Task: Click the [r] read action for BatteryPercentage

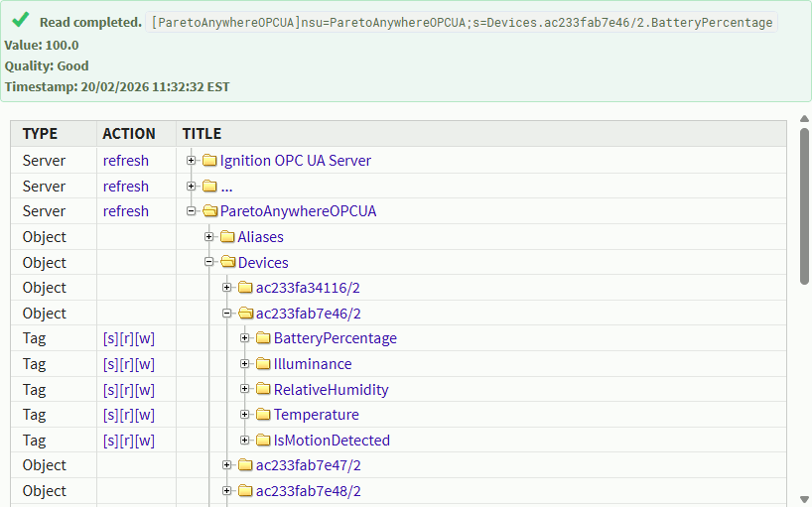Action: pyautogui.click(x=127, y=338)
